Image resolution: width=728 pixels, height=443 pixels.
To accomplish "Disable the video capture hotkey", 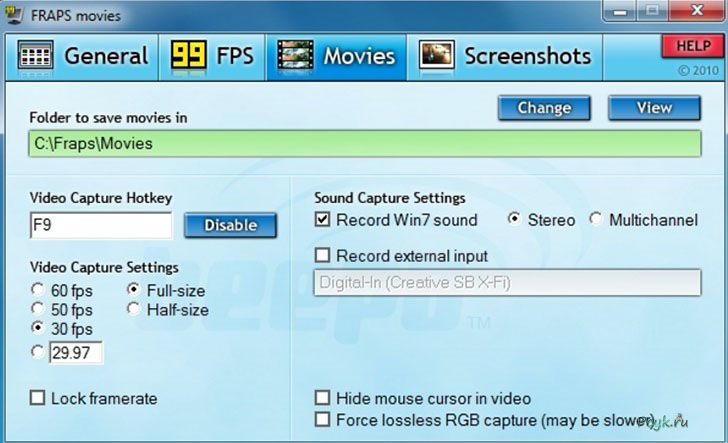I will pyautogui.click(x=230, y=225).
